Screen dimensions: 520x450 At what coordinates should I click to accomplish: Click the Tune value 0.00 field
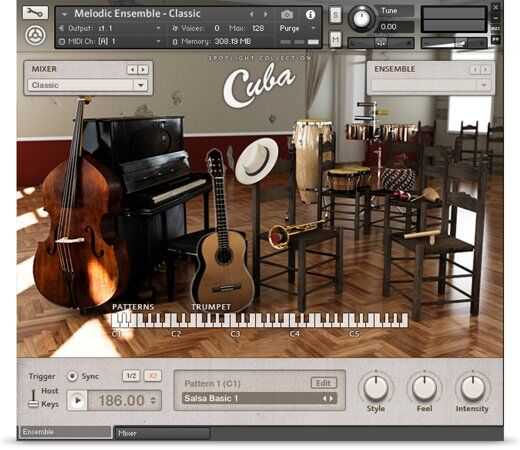(x=395, y=27)
